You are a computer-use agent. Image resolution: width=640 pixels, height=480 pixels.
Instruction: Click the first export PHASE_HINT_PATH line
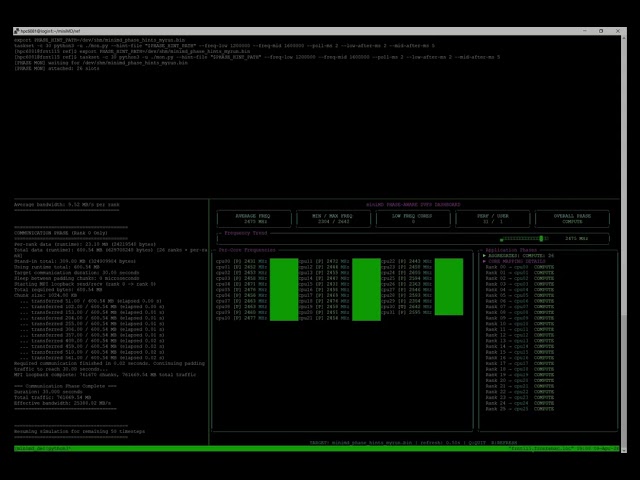99,40
